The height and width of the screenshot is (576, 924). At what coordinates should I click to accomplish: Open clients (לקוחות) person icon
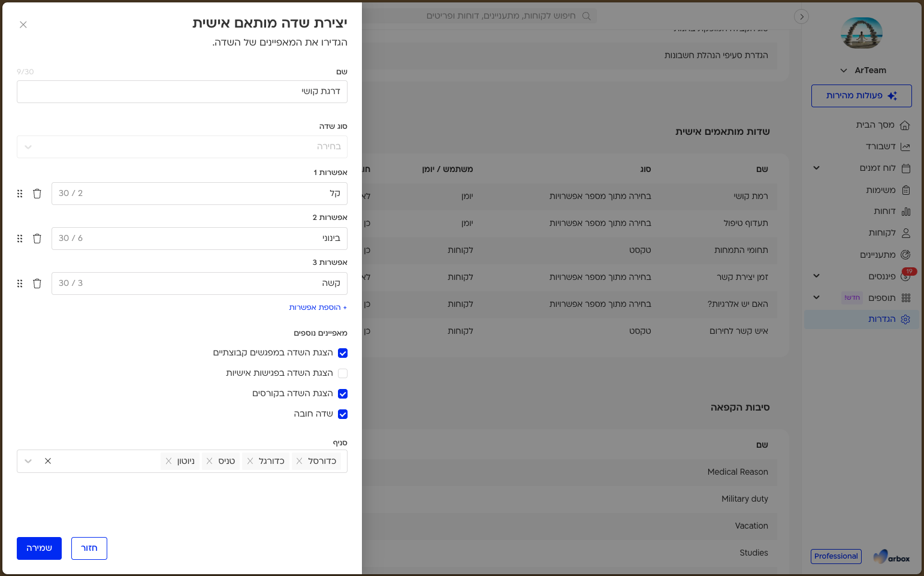pos(905,233)
